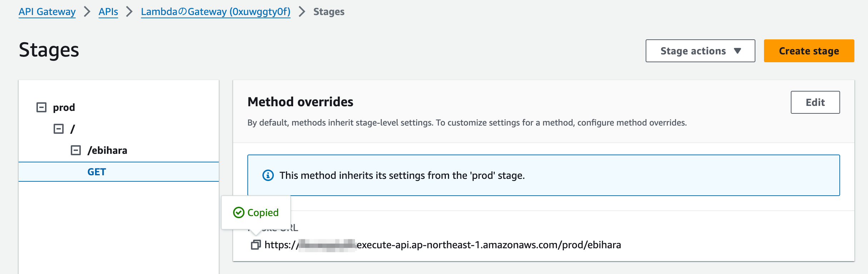
Task: Open the APIs breadcrumb link
Action: click(x=108, y=12)
